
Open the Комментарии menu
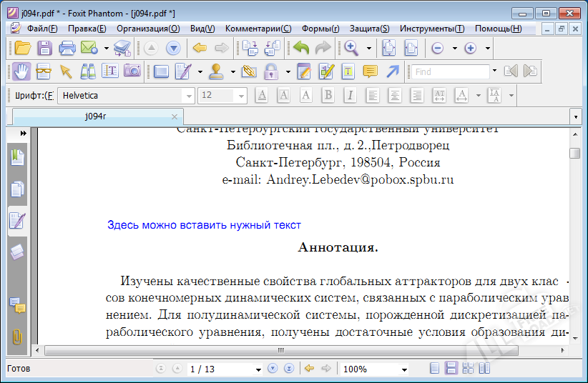click(258, 29)
